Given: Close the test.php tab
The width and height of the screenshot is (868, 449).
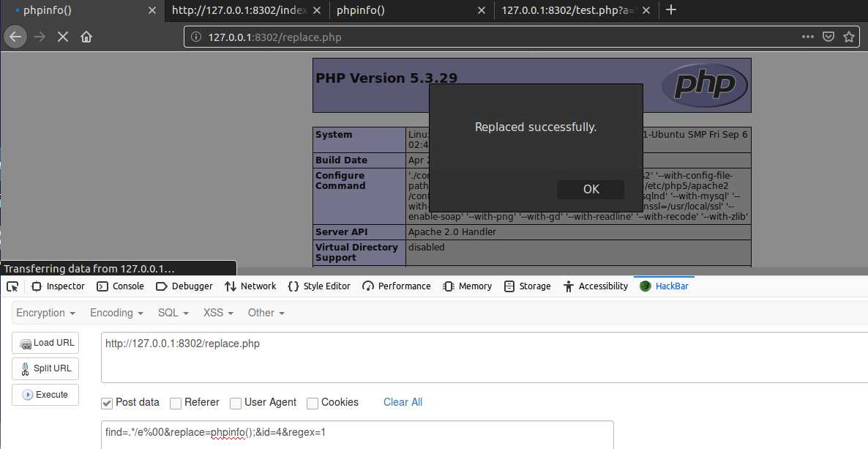Looking at the screenshot, I should point(646,10).
